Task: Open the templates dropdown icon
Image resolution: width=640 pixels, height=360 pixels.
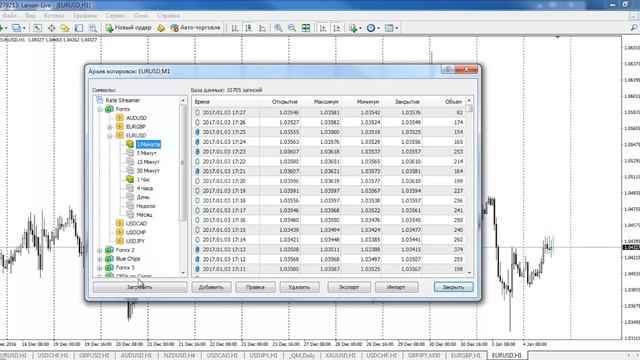Action: click(x=391, y=28)
